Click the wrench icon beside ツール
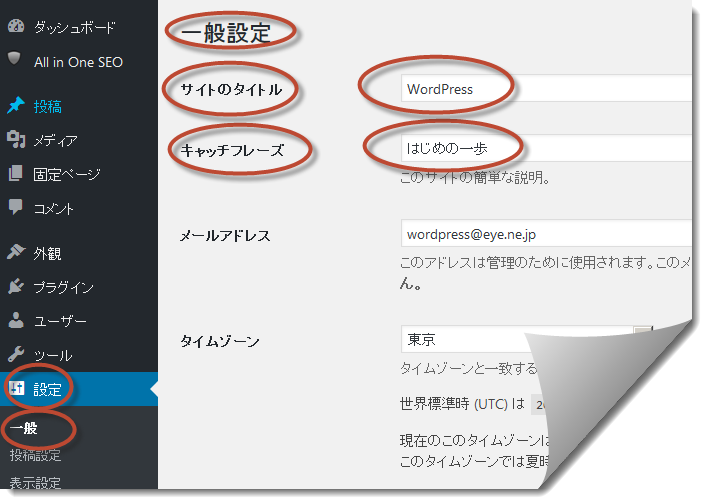The width and height of the screenshot is (707, 504). point(16,354)
